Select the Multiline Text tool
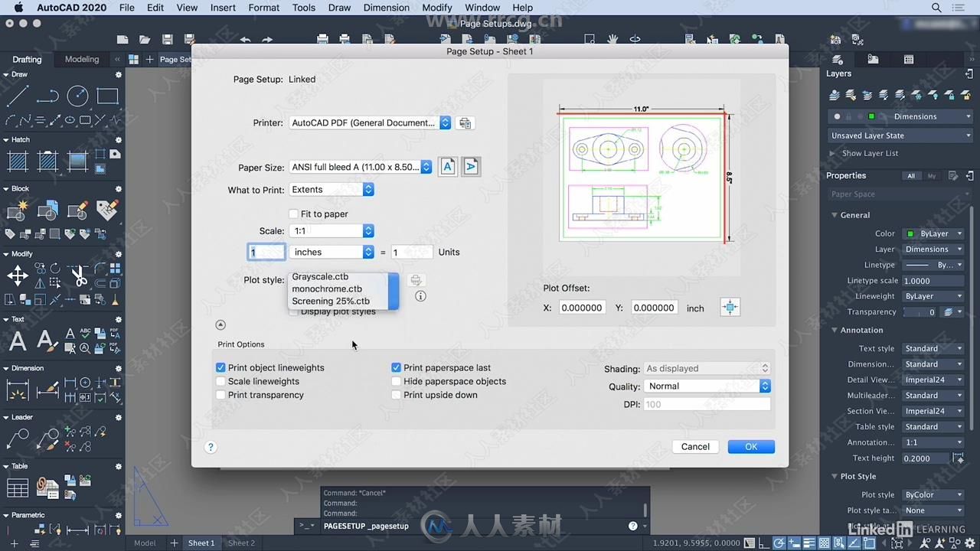Viewport: 980px width, 551px height. pyautogui.click(x=18, y=341)
